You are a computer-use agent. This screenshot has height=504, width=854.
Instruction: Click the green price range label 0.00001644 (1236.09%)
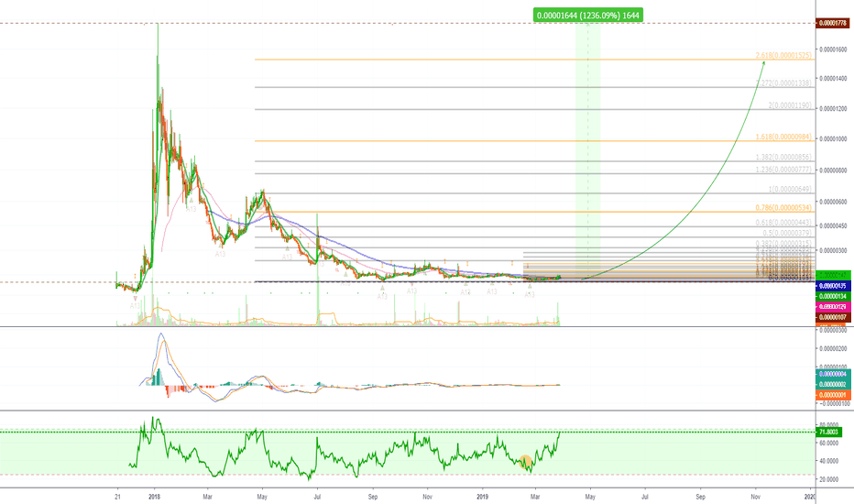tap(588, 16)
